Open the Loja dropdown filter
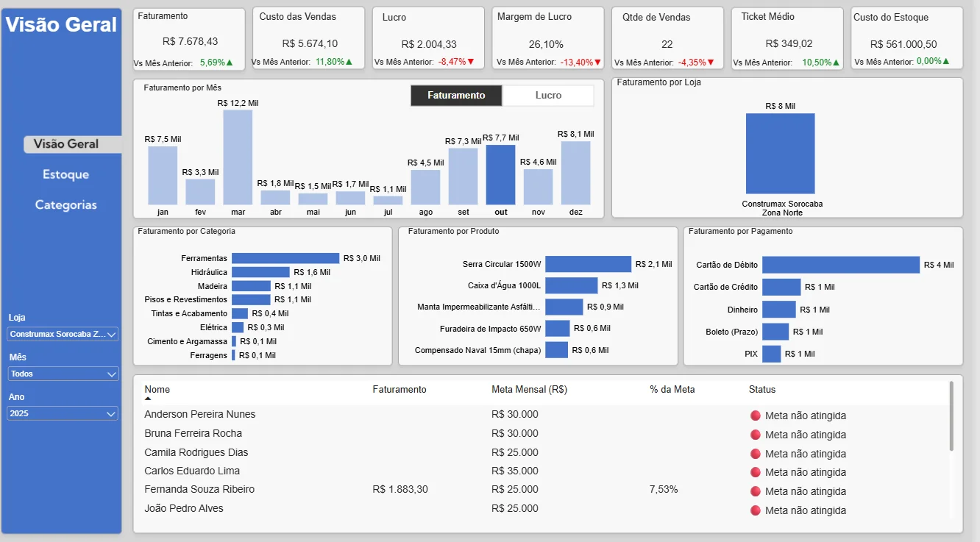The image size is (980, 542). [63, 335]
